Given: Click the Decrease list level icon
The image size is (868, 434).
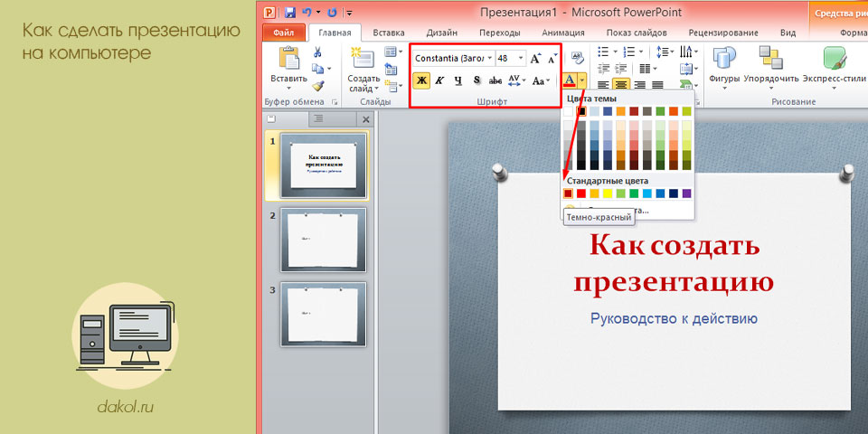Looking at the screenshot, I should click(603, 69).
